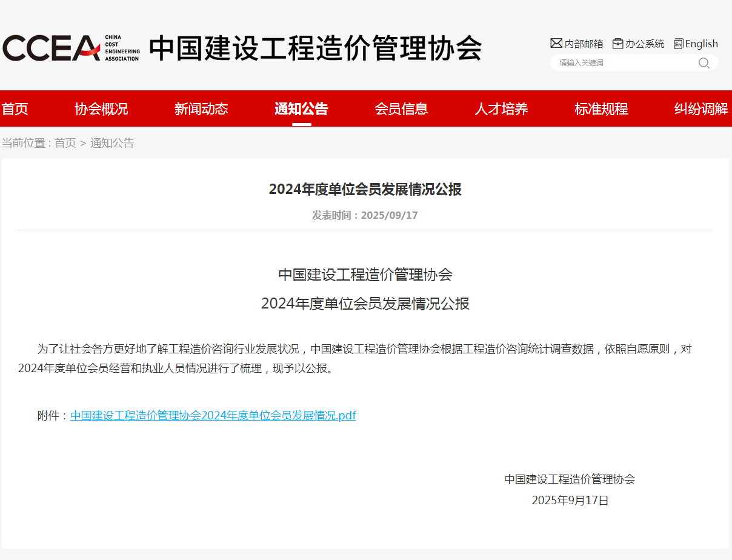The width and height of the screenshot is (732, 560).
Task: Click the magnifier search icon
Action: (704, 63)
